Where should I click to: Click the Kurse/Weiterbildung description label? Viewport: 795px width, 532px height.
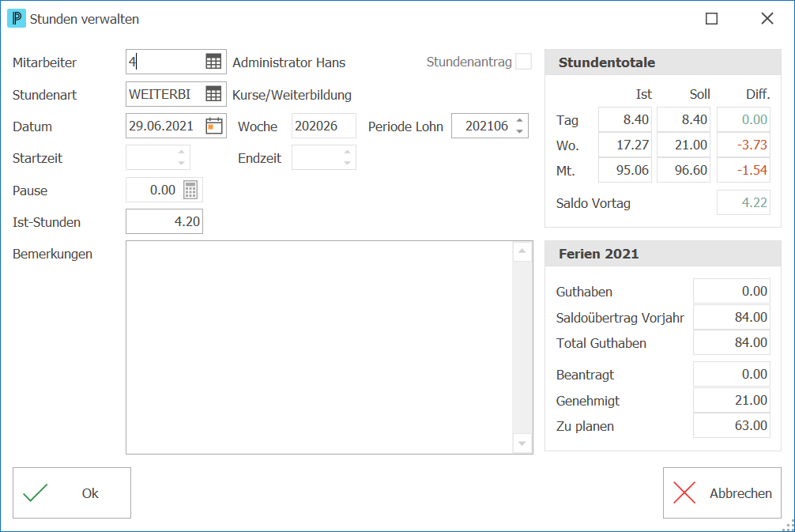292,95
